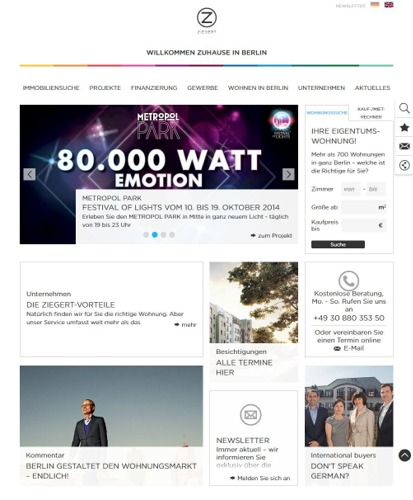Click the Suche button
The height and width of the screenshot is (500, 413).
point(338,244)
